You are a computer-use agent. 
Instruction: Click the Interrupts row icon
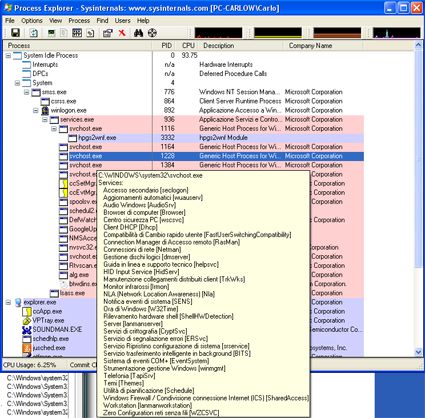27,65
